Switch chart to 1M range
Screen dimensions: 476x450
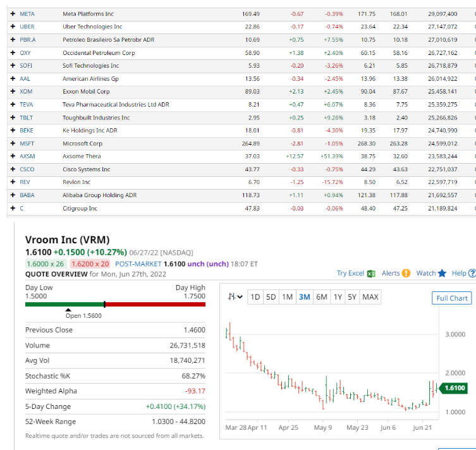pos(287,297)
